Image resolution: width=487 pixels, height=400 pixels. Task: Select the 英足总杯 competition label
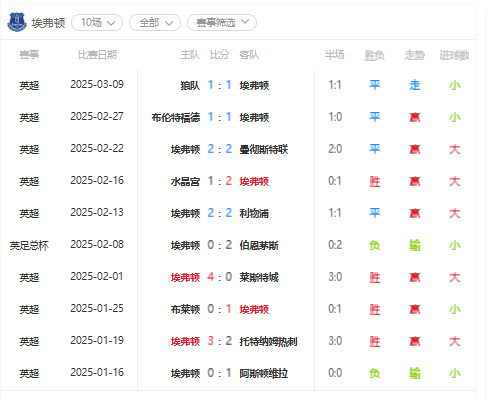click(29, 246)
